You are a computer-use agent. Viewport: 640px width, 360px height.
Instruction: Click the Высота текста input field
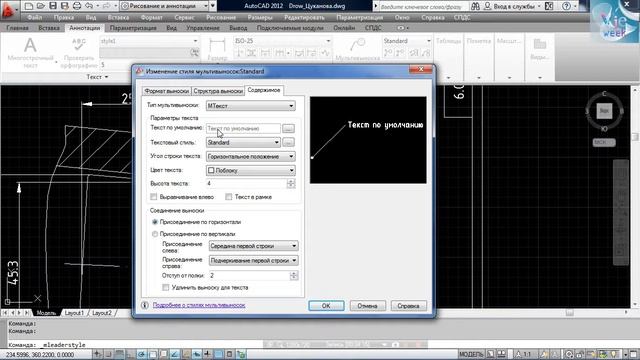[x=246, y=184]
